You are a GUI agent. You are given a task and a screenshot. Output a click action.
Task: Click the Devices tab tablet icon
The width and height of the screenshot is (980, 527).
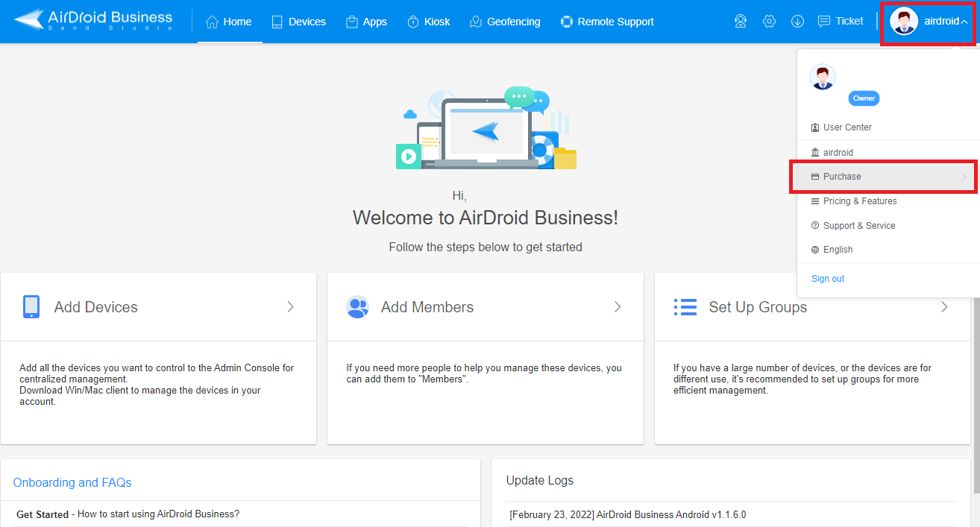coord(277,22)
